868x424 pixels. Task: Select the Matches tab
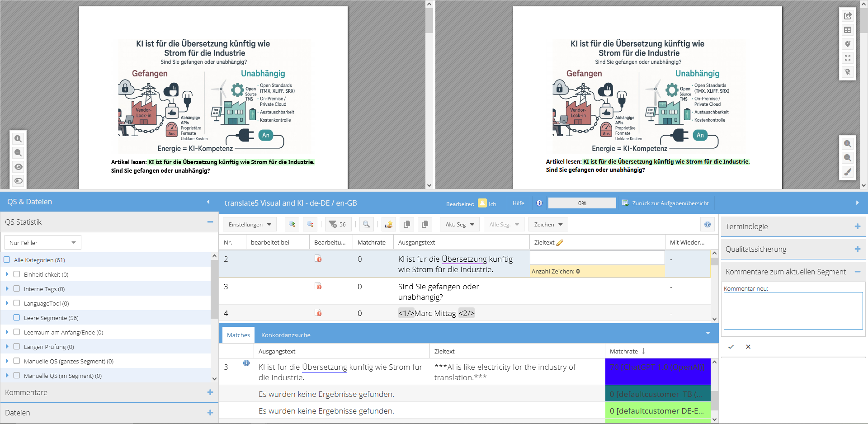pyautogui.click(x=238, y=335)
